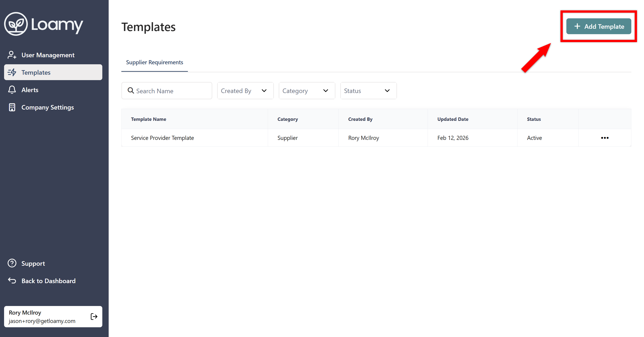Expand the Created By filter dropdown
Screen dimensions: 644x337
click(245, 91)
